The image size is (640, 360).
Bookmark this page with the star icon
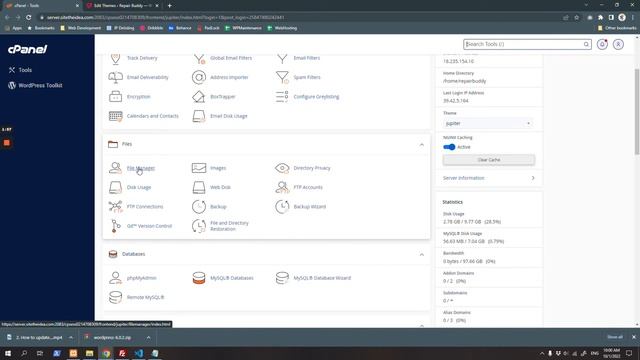[x=576, y=18]
